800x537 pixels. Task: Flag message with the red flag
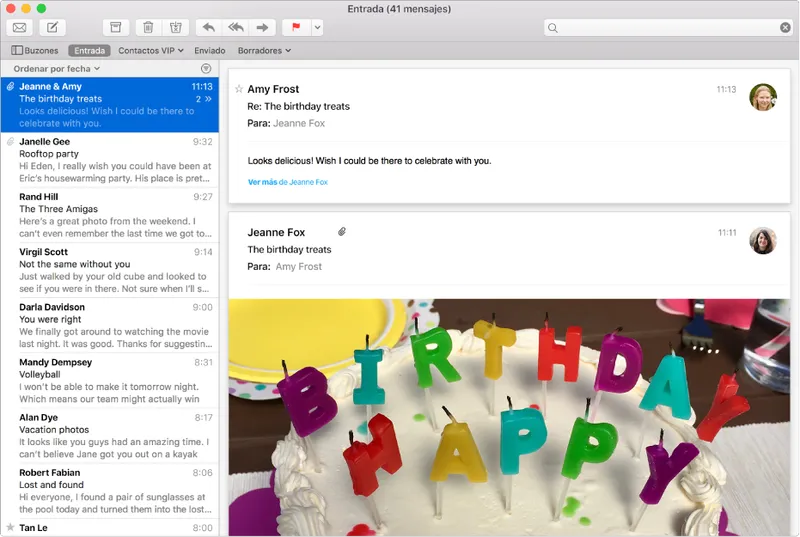(296, 28)
